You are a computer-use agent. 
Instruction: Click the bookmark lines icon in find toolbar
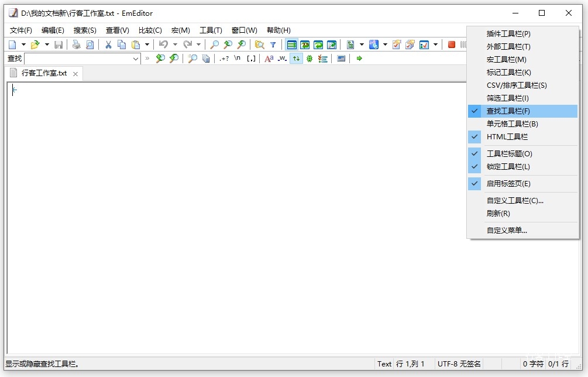tap(322, 59)
